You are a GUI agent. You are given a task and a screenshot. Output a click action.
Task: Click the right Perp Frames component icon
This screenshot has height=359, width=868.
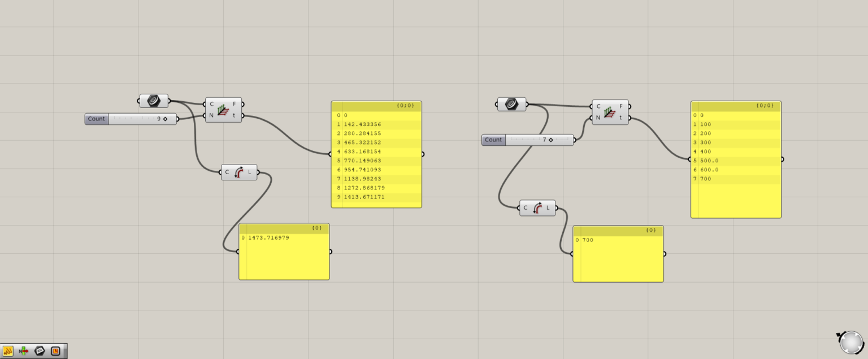(610, 114)
